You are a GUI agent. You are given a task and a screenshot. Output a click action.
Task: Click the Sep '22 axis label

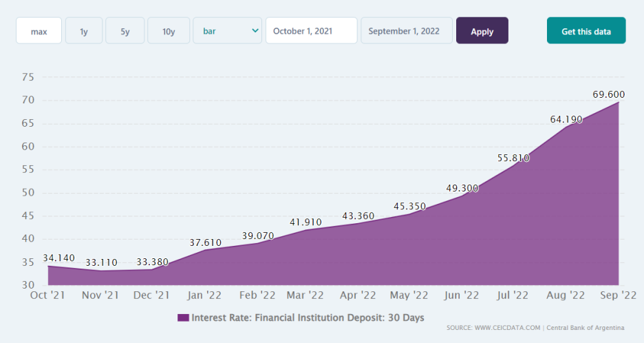(618, 295)
